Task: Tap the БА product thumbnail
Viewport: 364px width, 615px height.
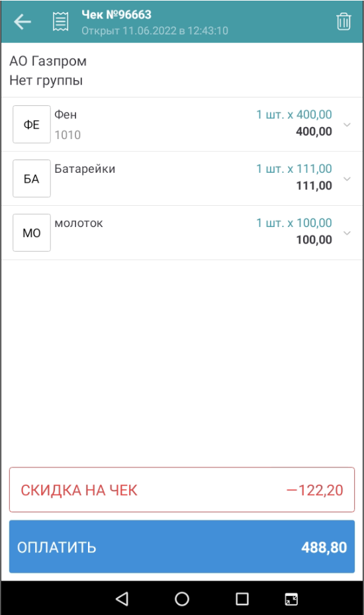Action: pyautogui.click(x=31, y=179)
